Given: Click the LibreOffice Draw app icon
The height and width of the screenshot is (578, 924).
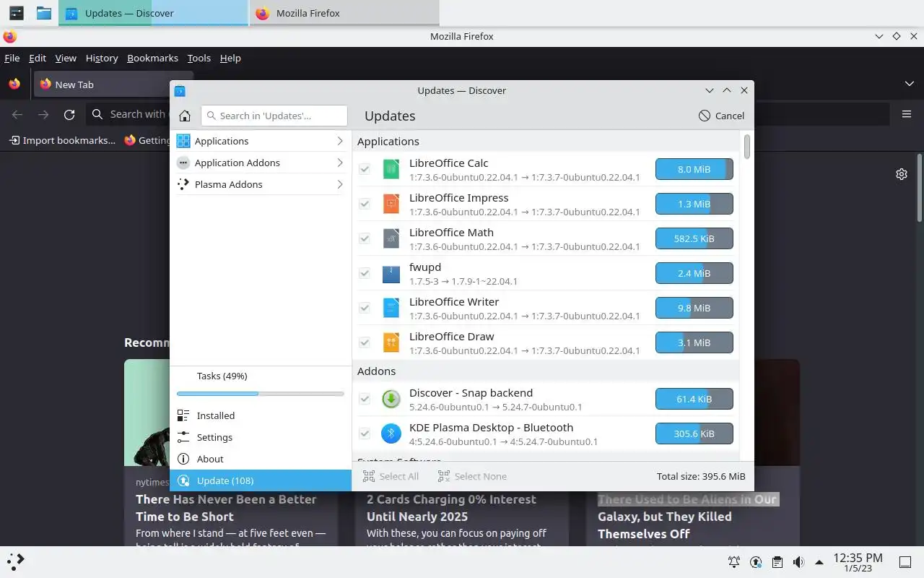Looking at the screenshot, I should [x=391, y=342].
